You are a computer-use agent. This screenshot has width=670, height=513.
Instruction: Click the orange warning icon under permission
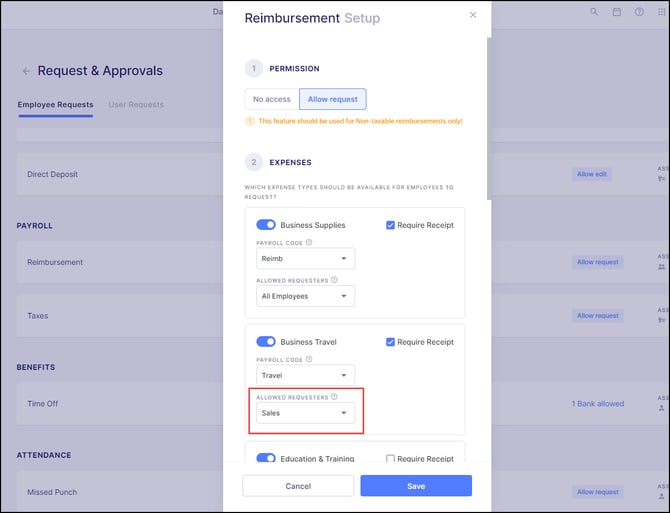coord(250,121)
